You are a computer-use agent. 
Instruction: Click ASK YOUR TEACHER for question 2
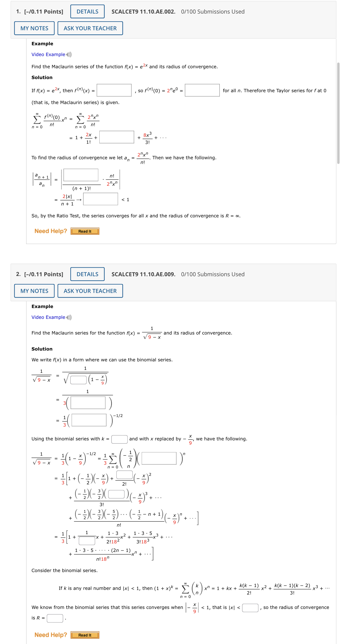click(90, 291)
